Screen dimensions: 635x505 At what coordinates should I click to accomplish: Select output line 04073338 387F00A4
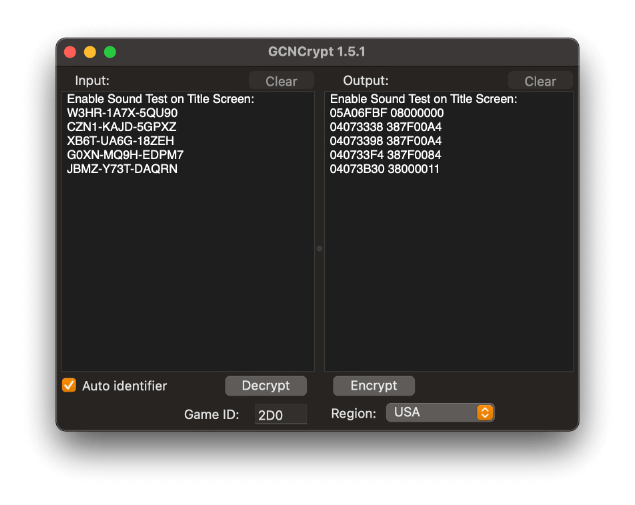(386, 127)
